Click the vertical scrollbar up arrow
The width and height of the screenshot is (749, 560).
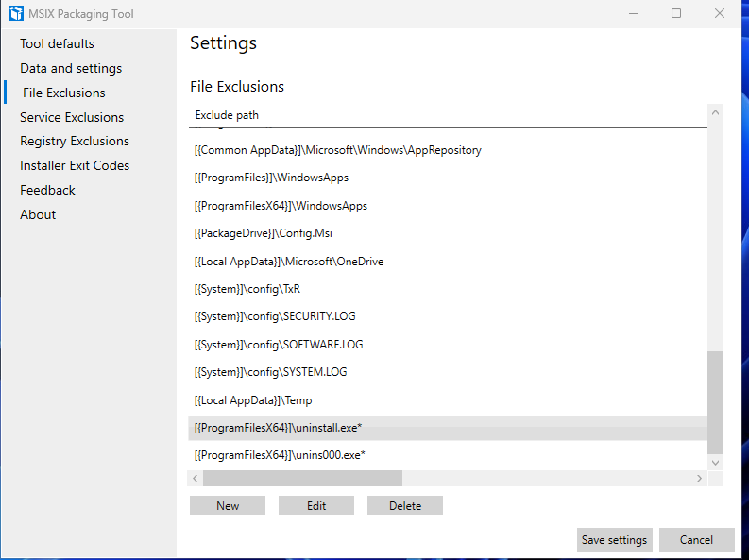coord(715,112)
